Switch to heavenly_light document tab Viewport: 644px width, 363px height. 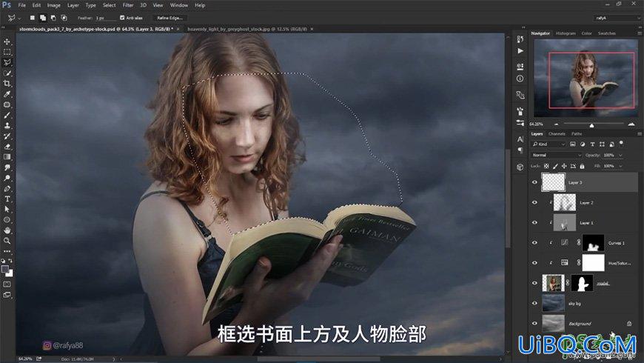(246, 29)
